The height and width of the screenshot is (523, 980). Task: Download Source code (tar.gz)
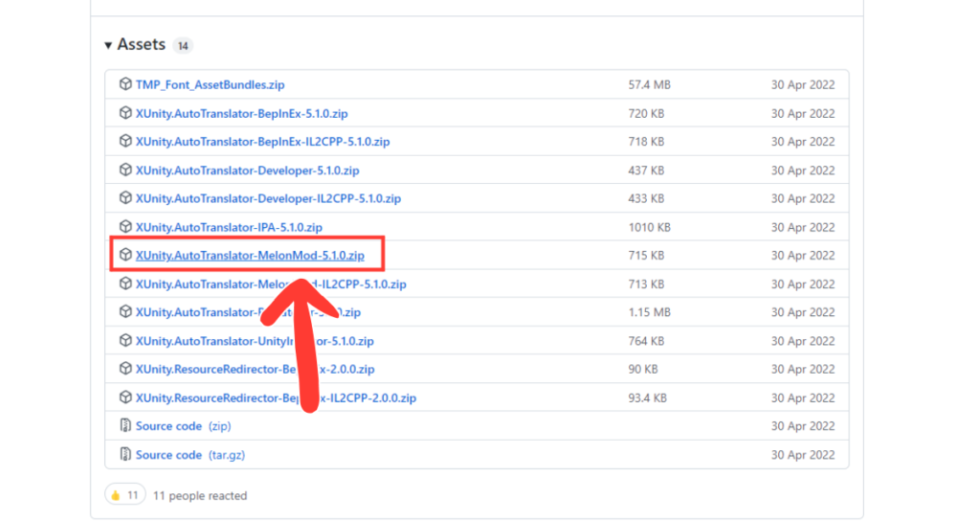(190, 455)
